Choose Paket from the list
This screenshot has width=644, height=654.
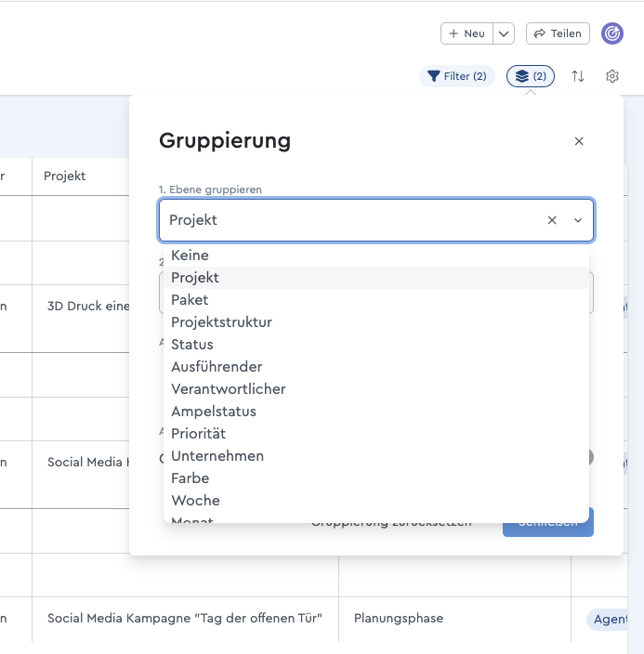376,300
